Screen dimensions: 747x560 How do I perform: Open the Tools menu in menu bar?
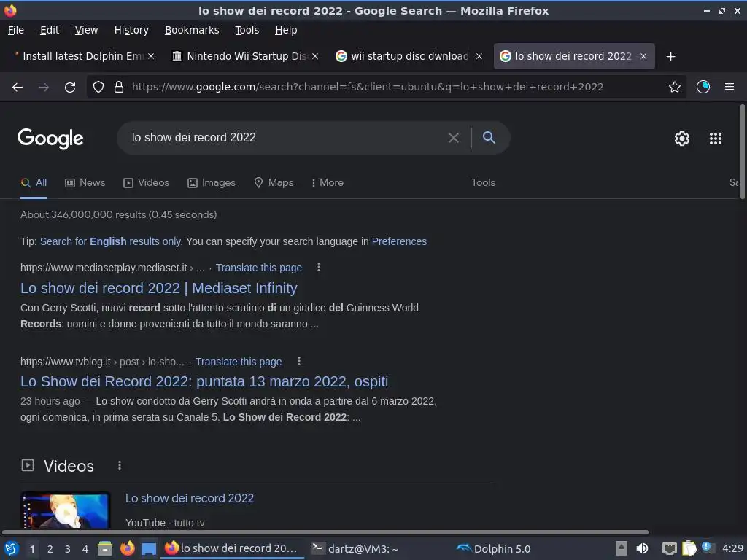(x=247, y=30)
